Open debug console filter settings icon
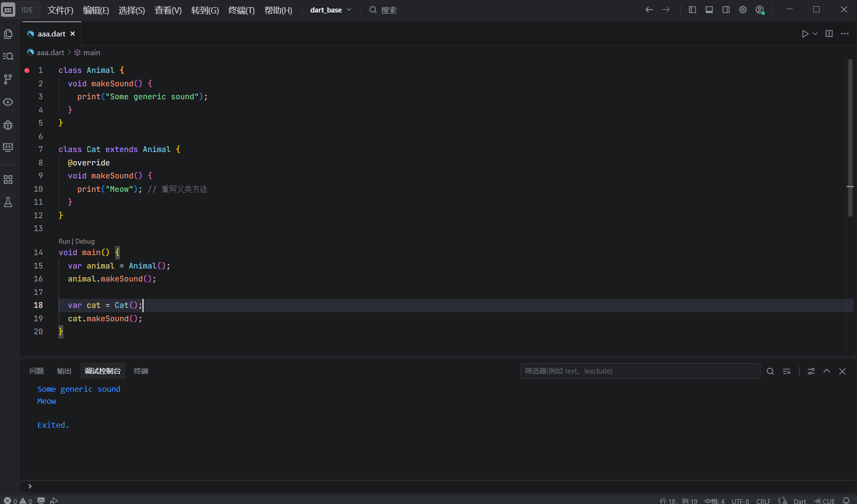The width and height of the screenshot is (857, 504). (811, 371)
